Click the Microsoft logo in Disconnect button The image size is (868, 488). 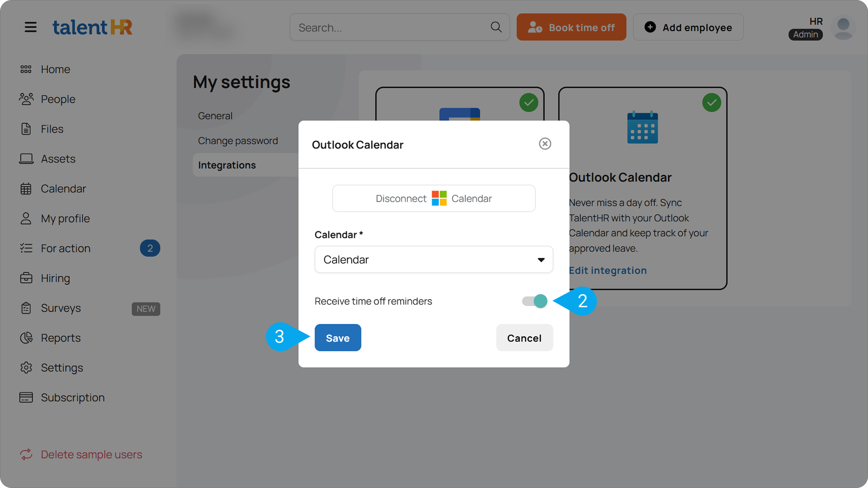[439, 198]
